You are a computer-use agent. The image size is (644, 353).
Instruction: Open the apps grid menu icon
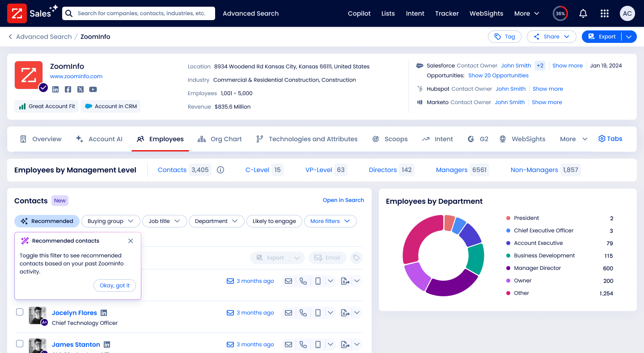(x=605, y=13)
